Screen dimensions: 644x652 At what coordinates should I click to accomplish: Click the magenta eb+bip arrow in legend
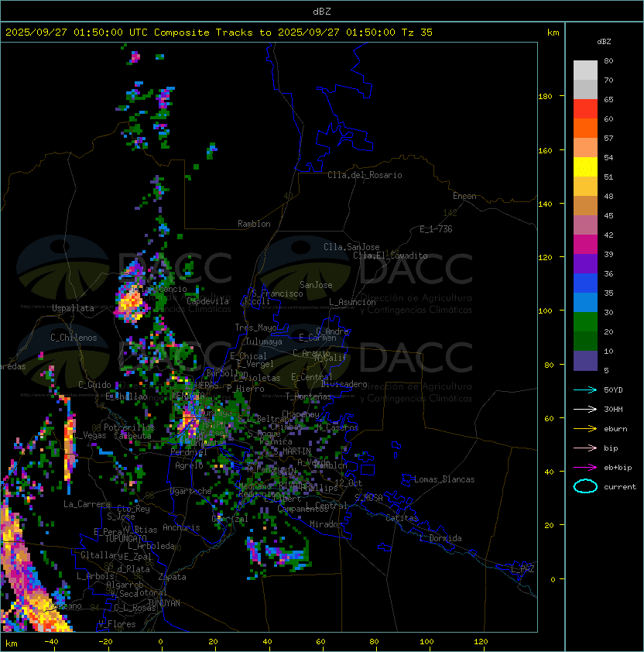click(585, 468)
